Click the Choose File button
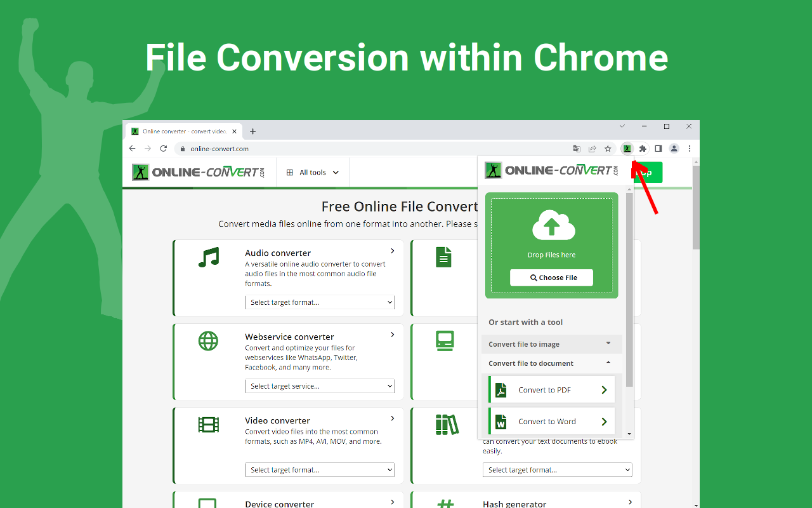The height and width of the screenshot is (508, 812). (x=551, y=277)
